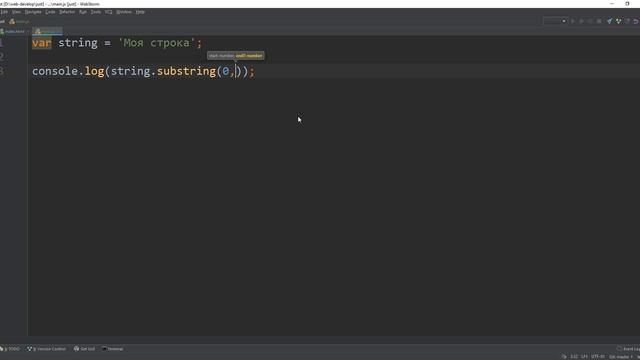Click the 'substring' method name
The width and height of the screenshot is (640, 360).
point(186,71)
